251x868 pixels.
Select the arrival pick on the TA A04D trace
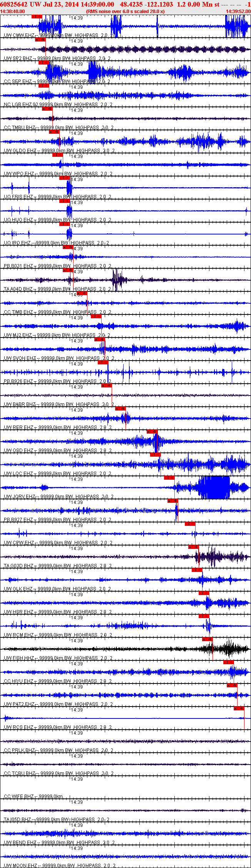[x=68, y=270]
